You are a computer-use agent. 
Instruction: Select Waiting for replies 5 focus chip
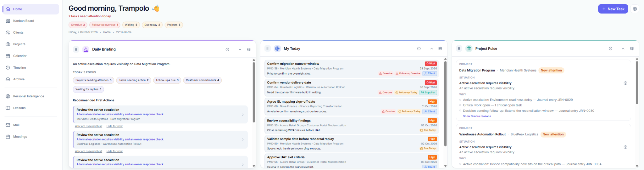tap(88, 89)
